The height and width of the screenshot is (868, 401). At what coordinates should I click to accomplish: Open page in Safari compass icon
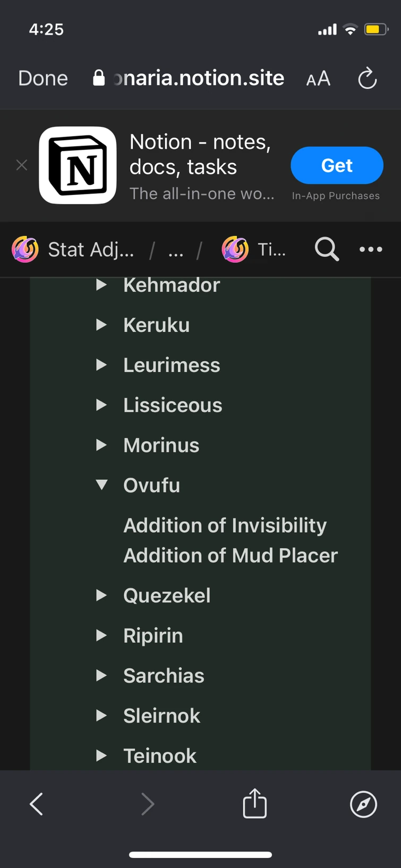[363, 804]
